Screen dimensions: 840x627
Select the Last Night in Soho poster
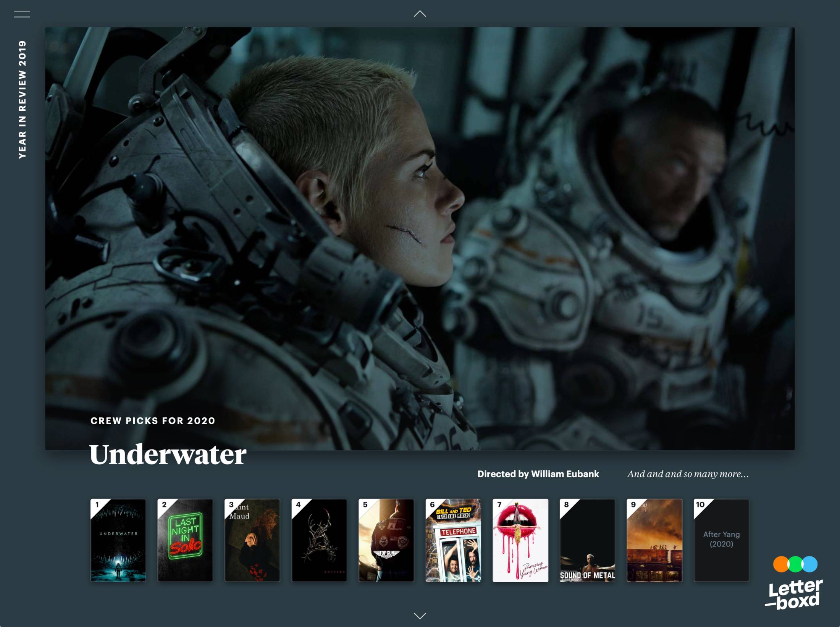click(x=186, y=539)
